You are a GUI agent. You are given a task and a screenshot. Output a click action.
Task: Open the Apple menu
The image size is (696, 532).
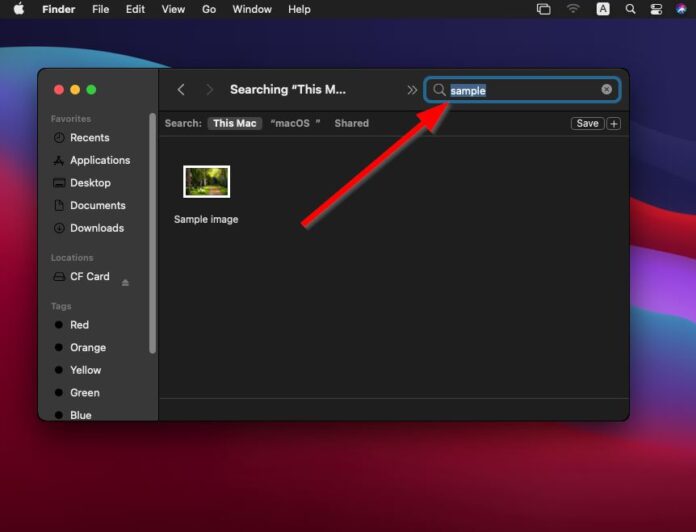click(x=19, y=9)
